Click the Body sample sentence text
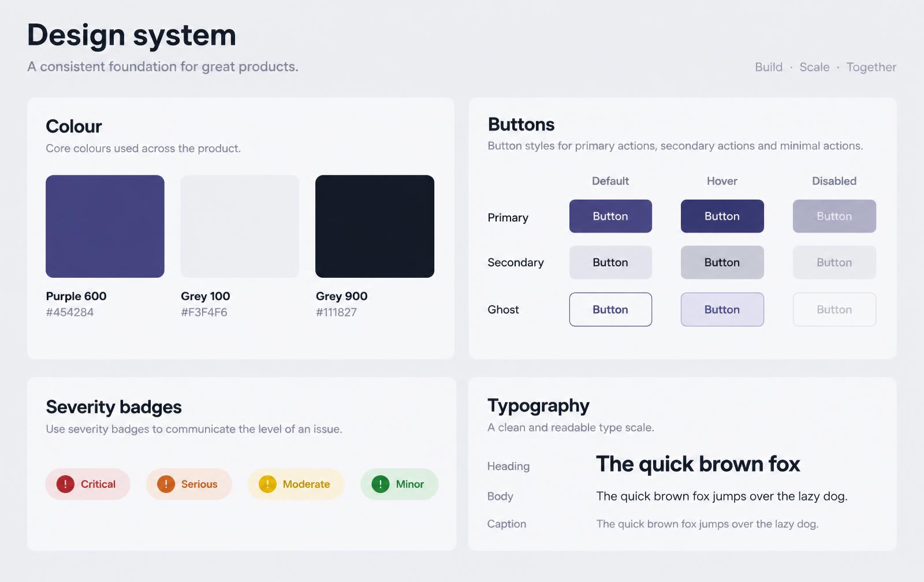This screenshot has height=582, width=924. tap(722, 496)
